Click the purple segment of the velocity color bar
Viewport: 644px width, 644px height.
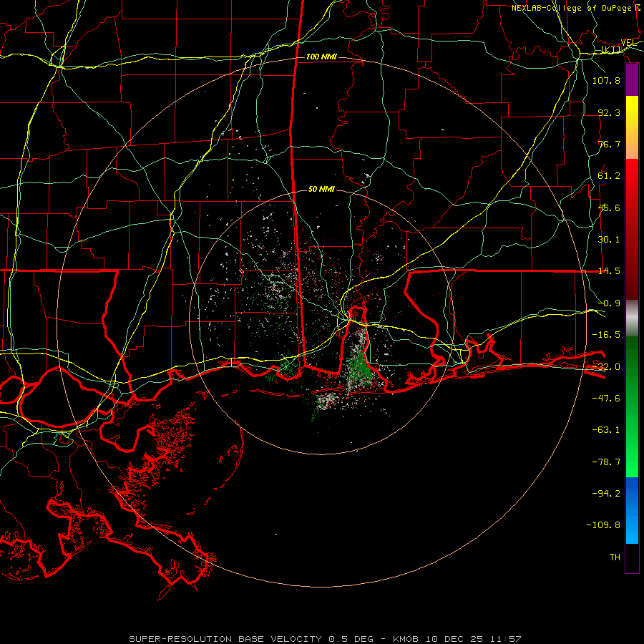coord(632,80)
